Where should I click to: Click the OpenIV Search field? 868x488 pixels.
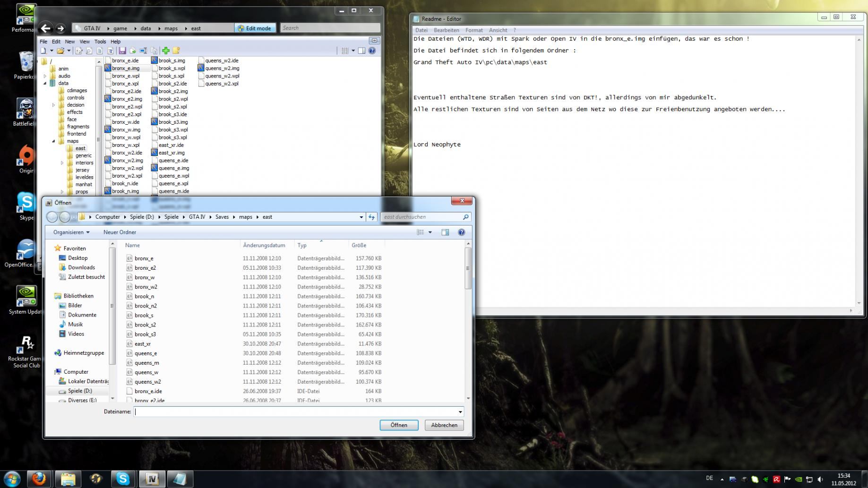pos(330,28)
